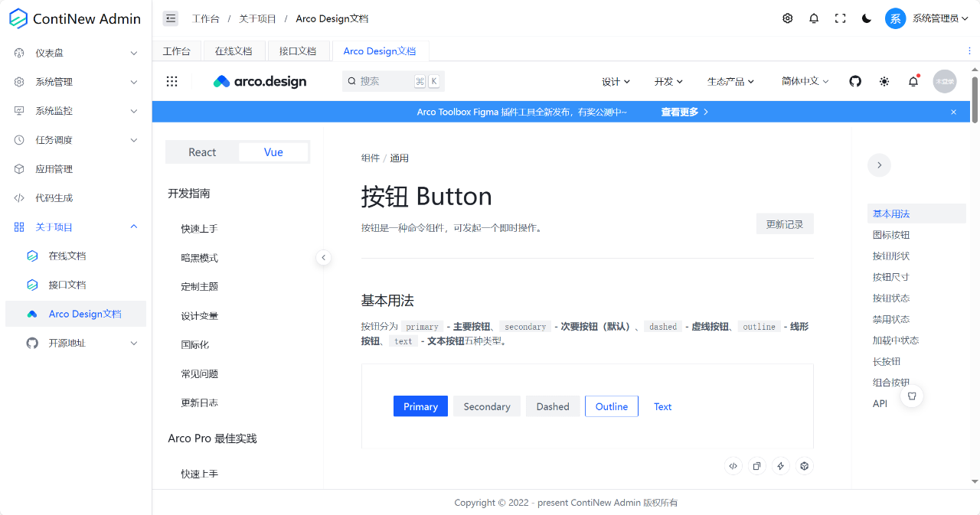Click the Secondary button

click(x=487, y=406)
